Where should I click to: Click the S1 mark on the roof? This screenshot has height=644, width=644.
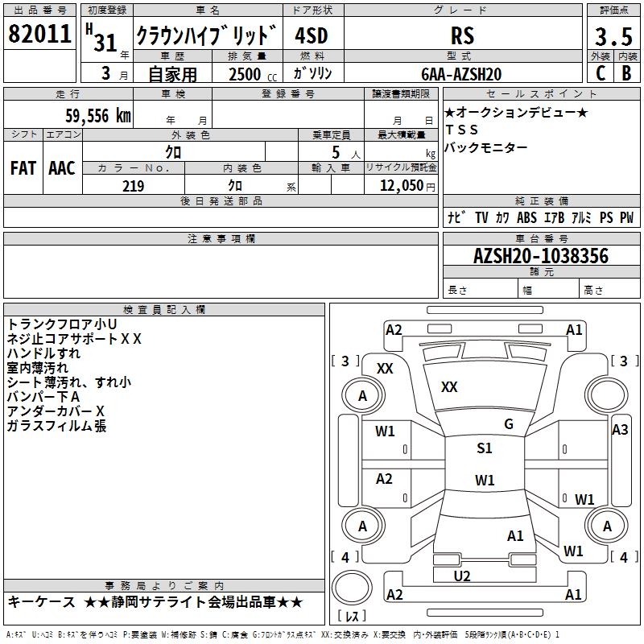click(485, 448)
